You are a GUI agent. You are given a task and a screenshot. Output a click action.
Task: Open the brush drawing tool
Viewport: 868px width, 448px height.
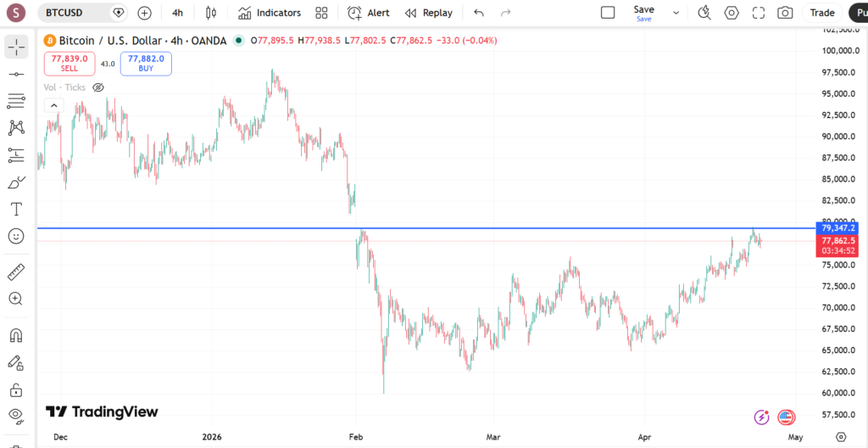(16, 182)
